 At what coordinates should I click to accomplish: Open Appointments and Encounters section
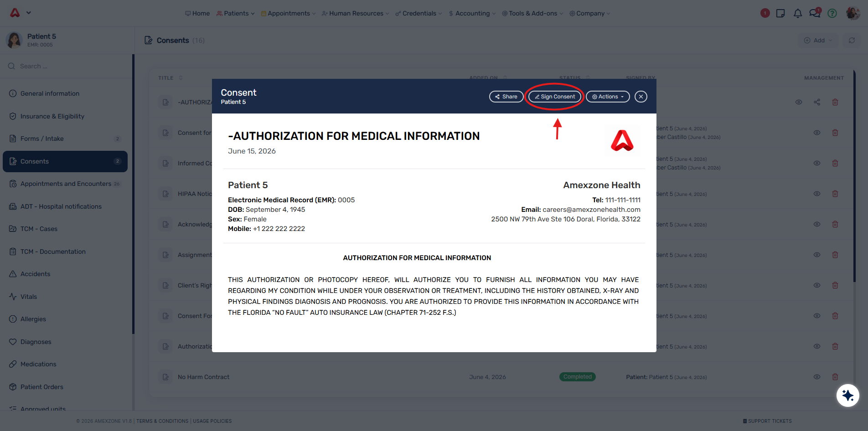(65, 184)
